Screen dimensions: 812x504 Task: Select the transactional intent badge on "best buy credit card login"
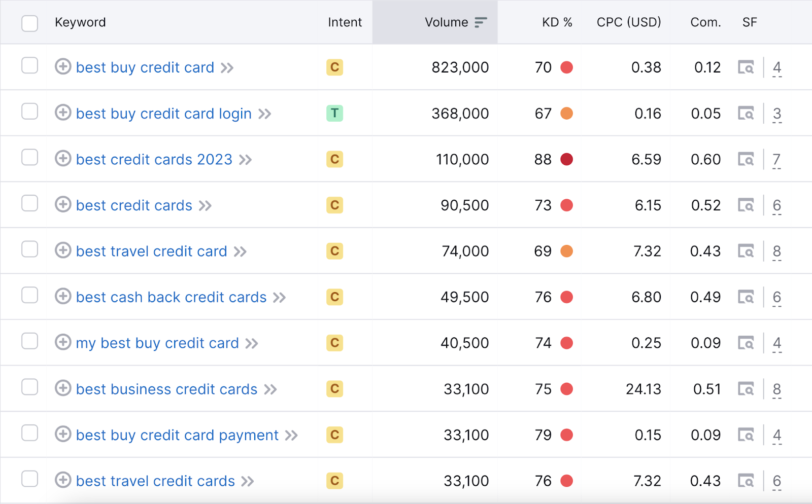334,113
